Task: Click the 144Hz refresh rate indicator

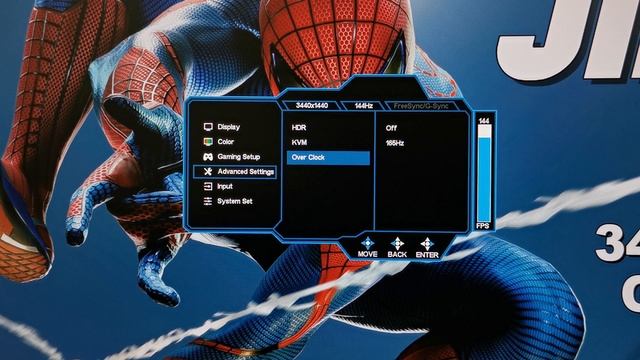Action: tap(363, 106)
